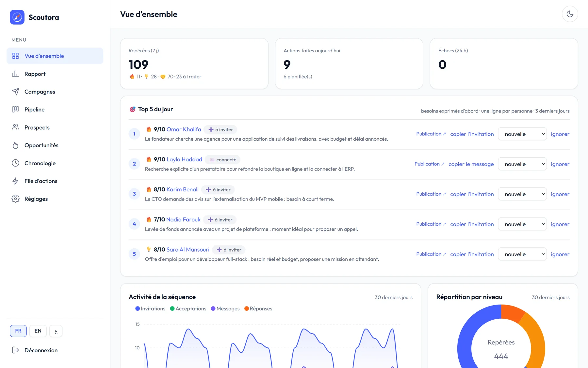
Task: Toggle dark mode with the moon icon
Action: [x=570, y=14]
